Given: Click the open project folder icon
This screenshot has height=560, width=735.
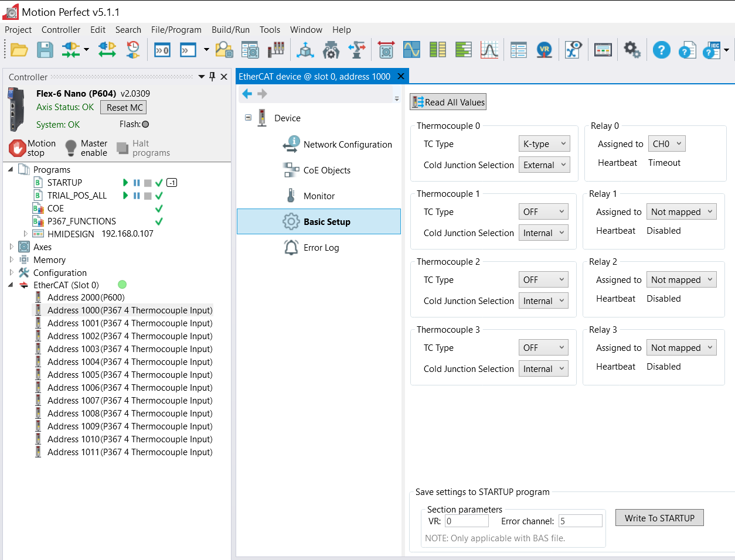Looking at the screenshot, I should tap(19, 50).
